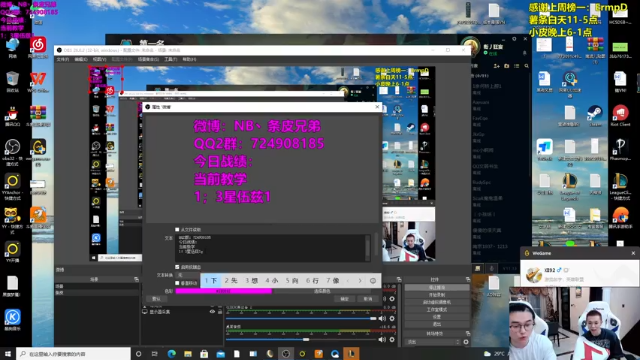Open transition properties gear in OBS
Screen dimensions: 640x360
[466, 342]
